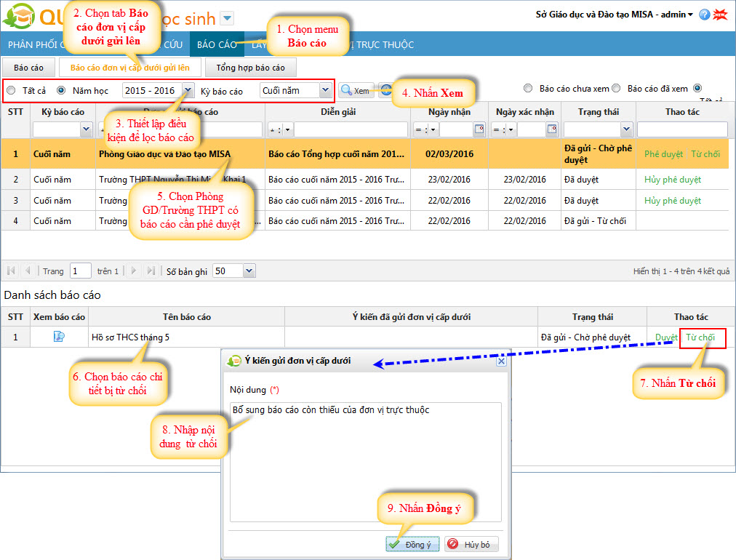Click the Tên báo cáo column header

186,317
